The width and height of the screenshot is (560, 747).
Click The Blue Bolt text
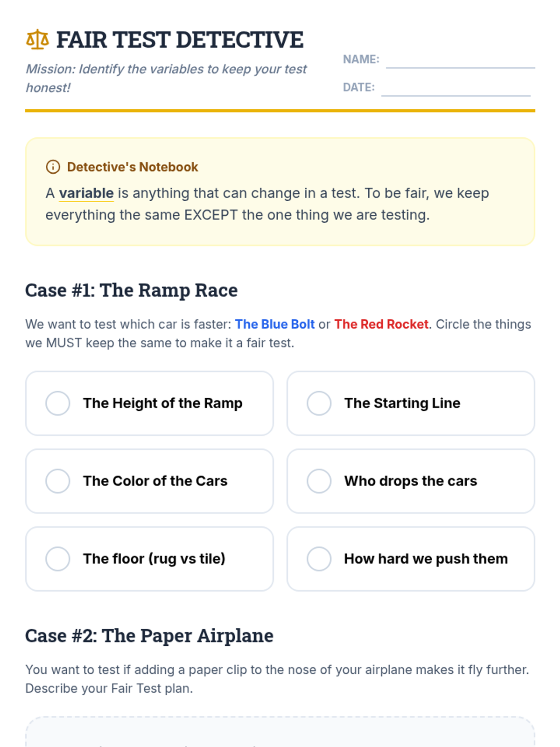pyautogui.click(x=275, y=324)
